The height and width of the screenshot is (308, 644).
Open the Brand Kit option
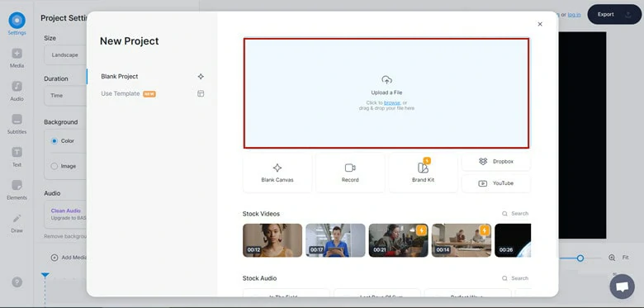coord(423,173)
